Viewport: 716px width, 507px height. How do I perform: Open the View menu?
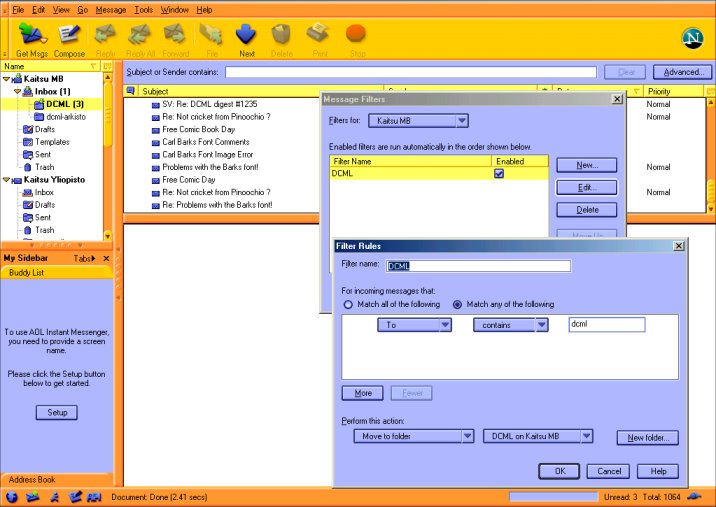pyautogui.click(x=61, y=10)
